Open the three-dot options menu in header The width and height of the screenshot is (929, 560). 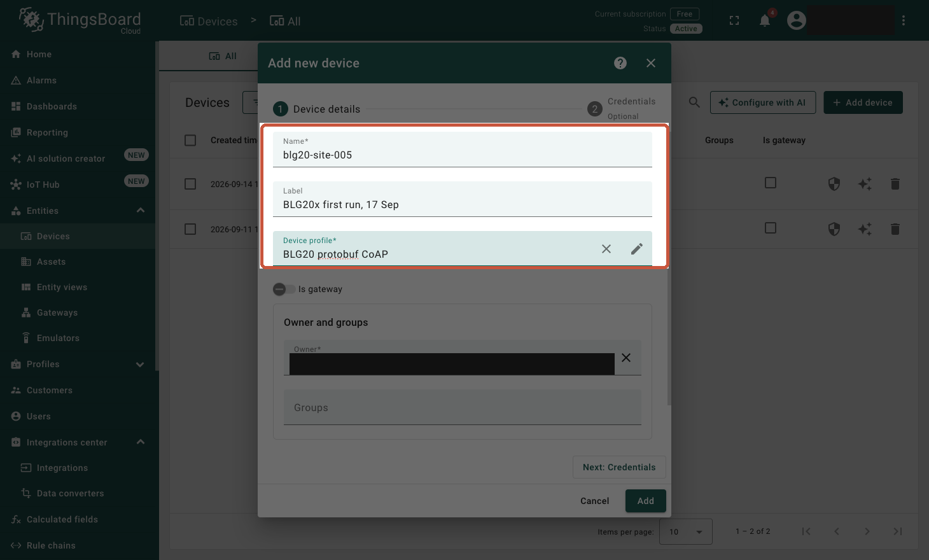[904, 20]
